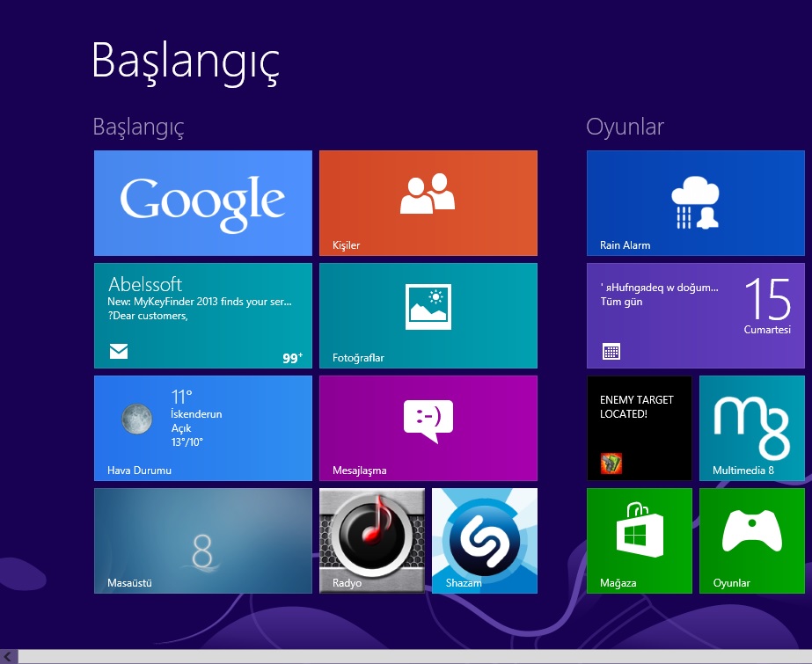Open the Hava Durumu weather tile

click(203, 428)
